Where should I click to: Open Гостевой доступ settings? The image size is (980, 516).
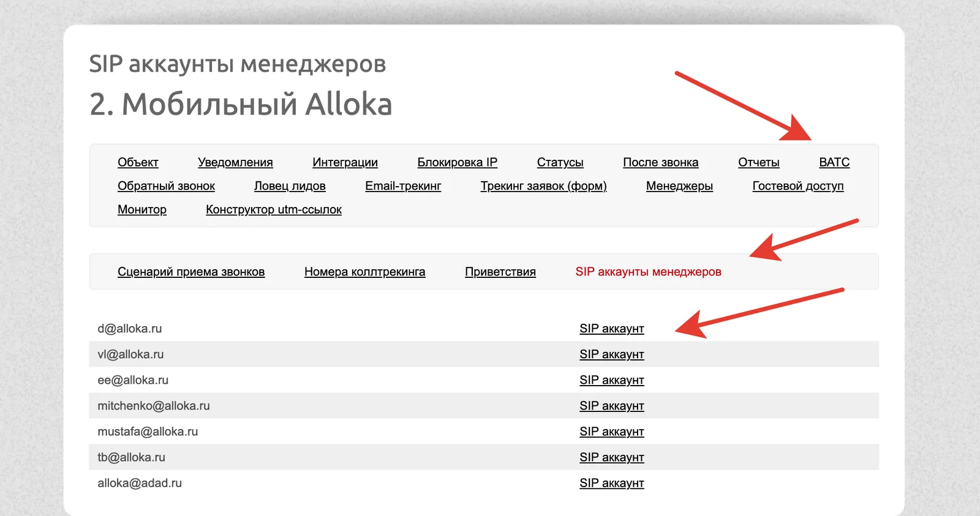(x=797, y=186)
